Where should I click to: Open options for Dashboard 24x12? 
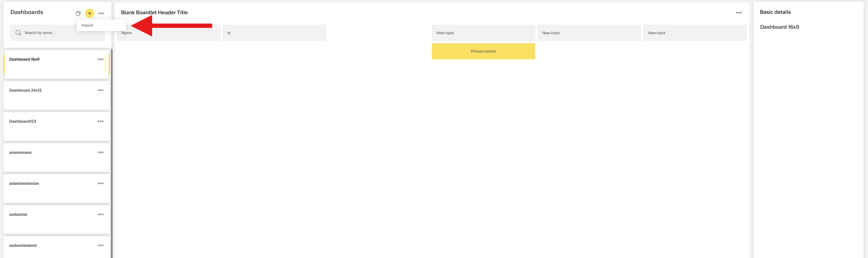(100, 90)
